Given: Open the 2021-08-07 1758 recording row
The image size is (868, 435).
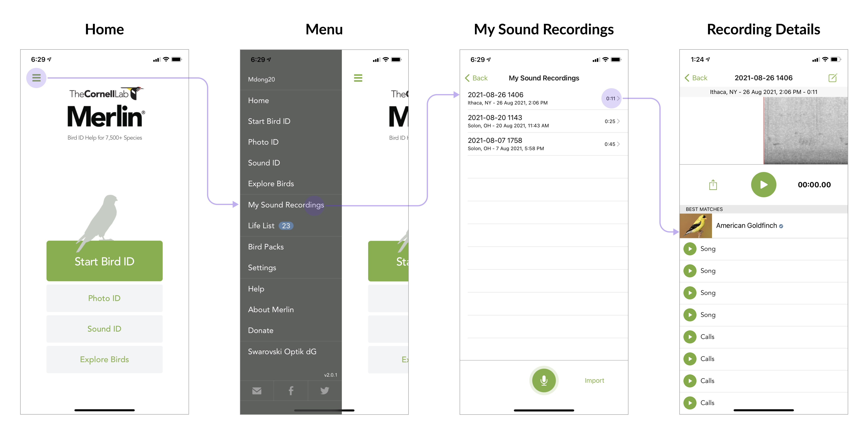Looking at the screenshot, I should tap(539, 144).
